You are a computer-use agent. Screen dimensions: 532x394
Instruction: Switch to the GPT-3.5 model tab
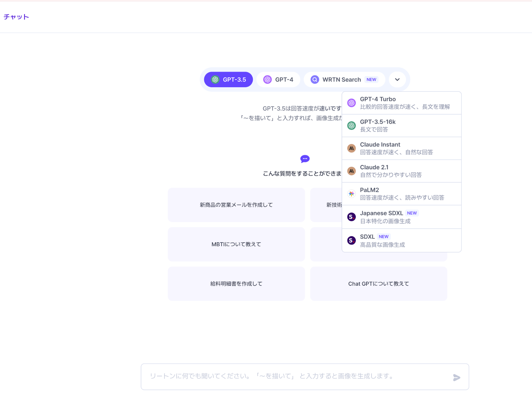tap(228, 79)
